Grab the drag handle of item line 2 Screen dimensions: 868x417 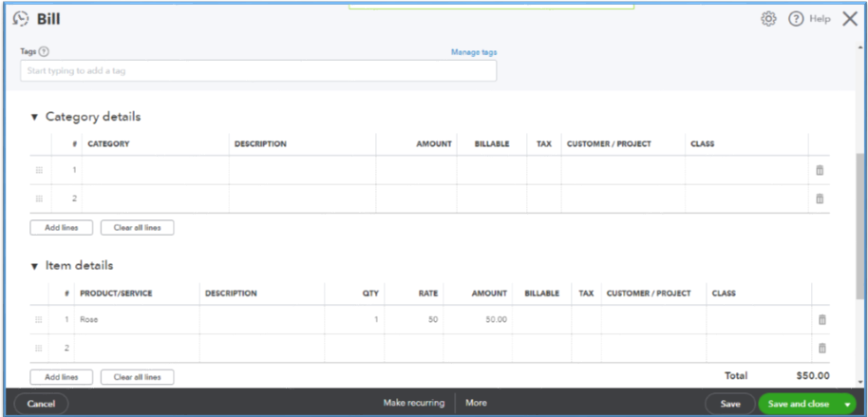(x=39, y=348)
